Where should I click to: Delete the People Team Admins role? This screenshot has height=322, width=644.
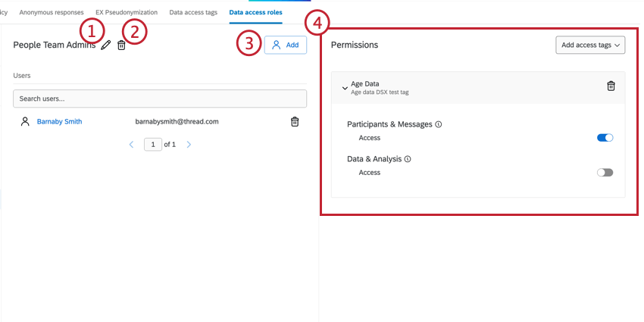(x=121, y=45)
